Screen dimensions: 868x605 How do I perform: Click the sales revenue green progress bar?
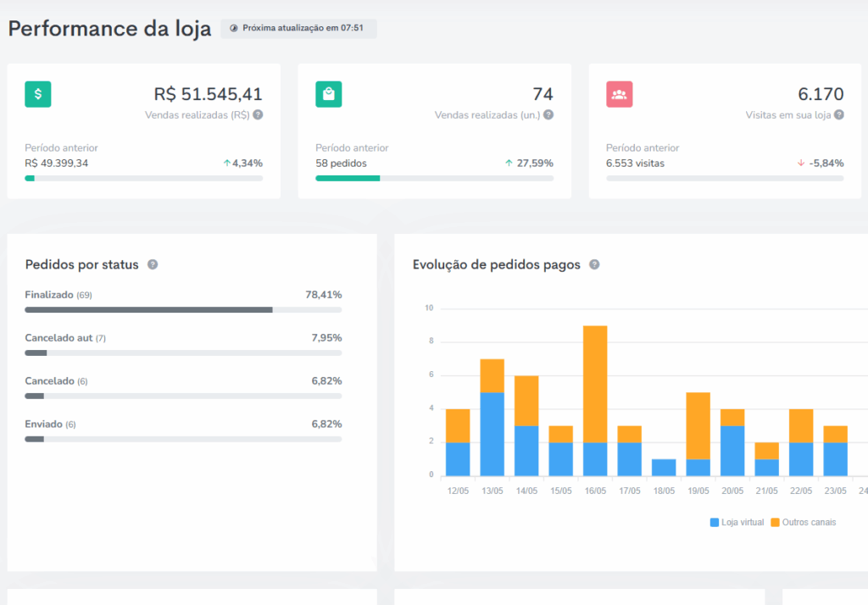(x=143, y=178)
